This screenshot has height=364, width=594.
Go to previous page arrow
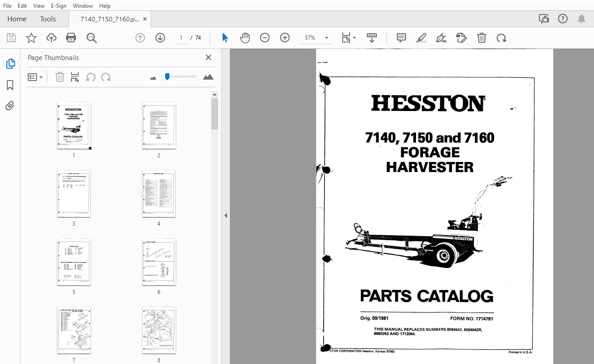tap(140, 38)
